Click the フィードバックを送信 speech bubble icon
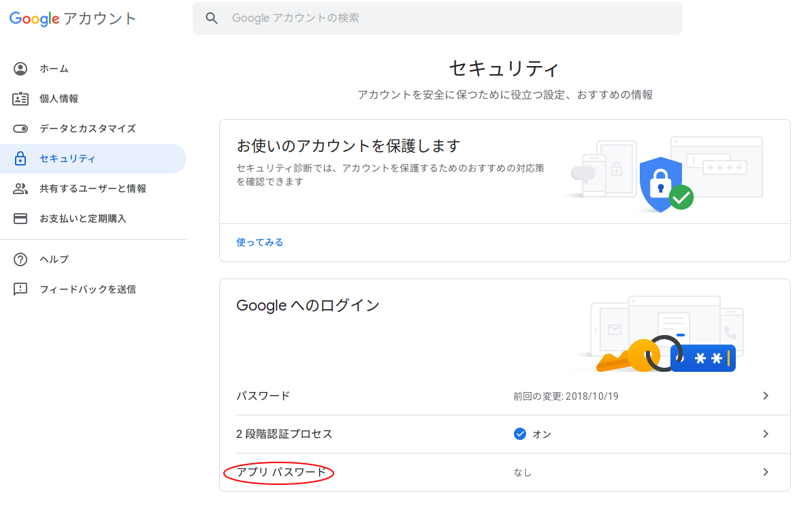Screen dimensions: 812x506 tap(20, 289)
